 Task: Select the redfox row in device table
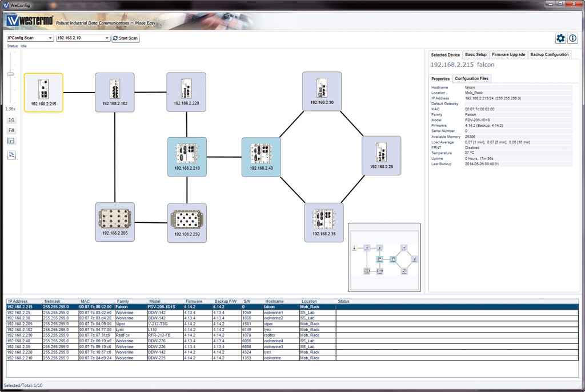click(x=171, y=335)
